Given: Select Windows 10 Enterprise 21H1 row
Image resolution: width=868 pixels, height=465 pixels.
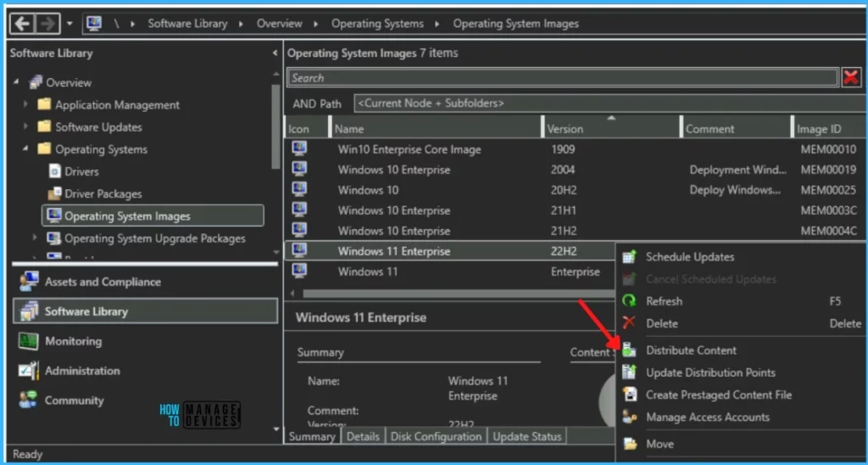Looking at the screenshot, I should pos(575,210).
